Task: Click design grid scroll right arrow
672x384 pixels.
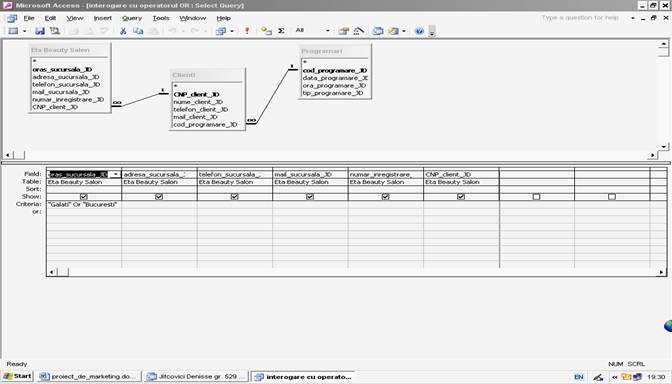Action: [x=662, y=272]
